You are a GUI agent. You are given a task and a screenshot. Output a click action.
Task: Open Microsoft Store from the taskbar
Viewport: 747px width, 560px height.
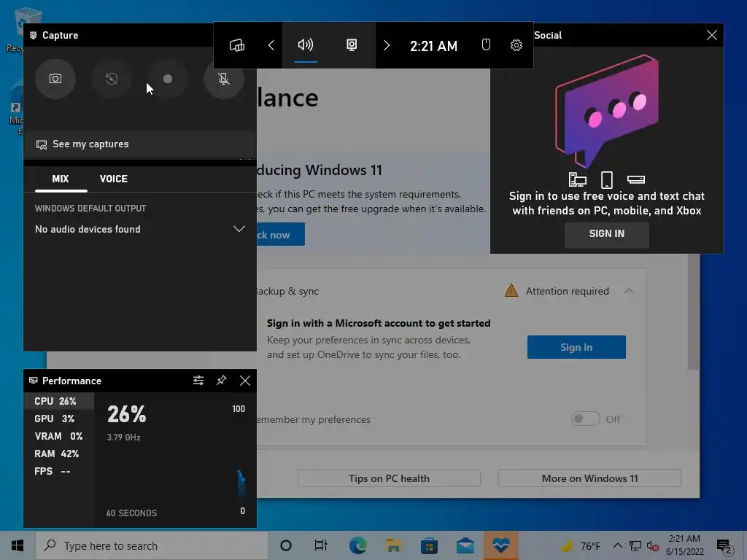pyautogui.click(x=429, y=545)
